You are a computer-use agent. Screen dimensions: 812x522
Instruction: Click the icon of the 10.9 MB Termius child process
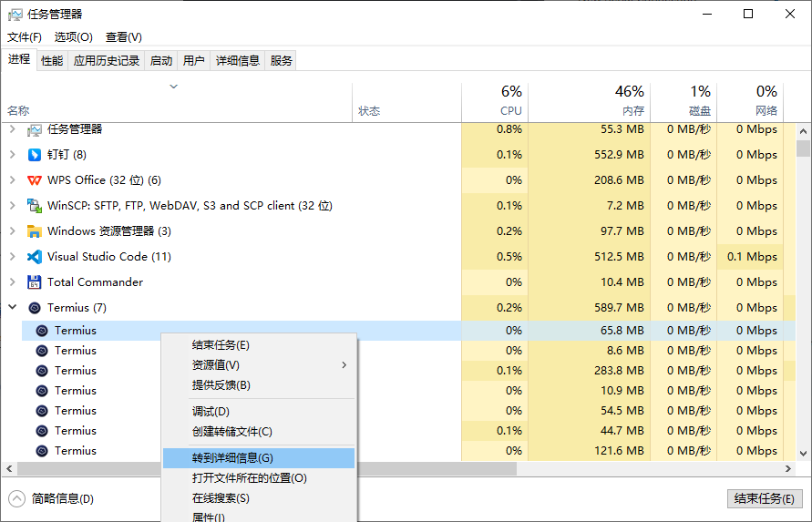(42, 391)
